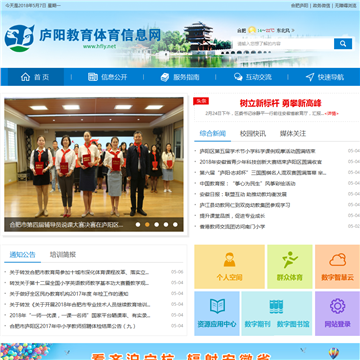Open the 数字智慧云 tile
Screen dimensions: 360x360
point(337,267)
